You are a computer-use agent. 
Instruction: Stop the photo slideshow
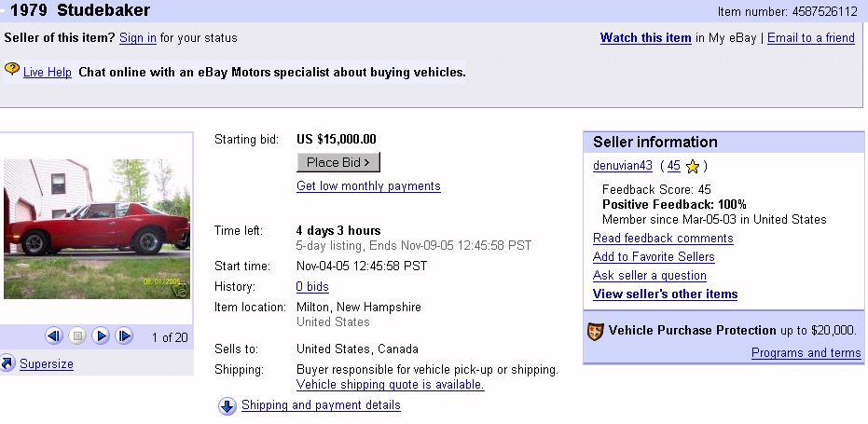point(78,336)
